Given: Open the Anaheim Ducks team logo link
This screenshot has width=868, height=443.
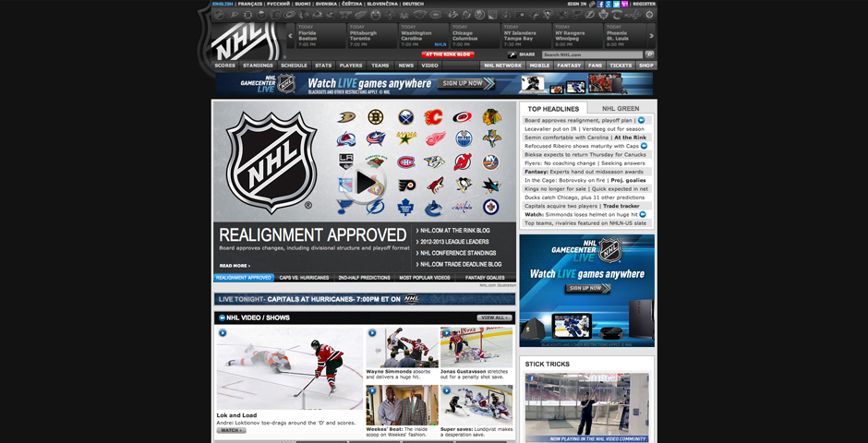Looking at the screenshot, I should tap(234, 15).
